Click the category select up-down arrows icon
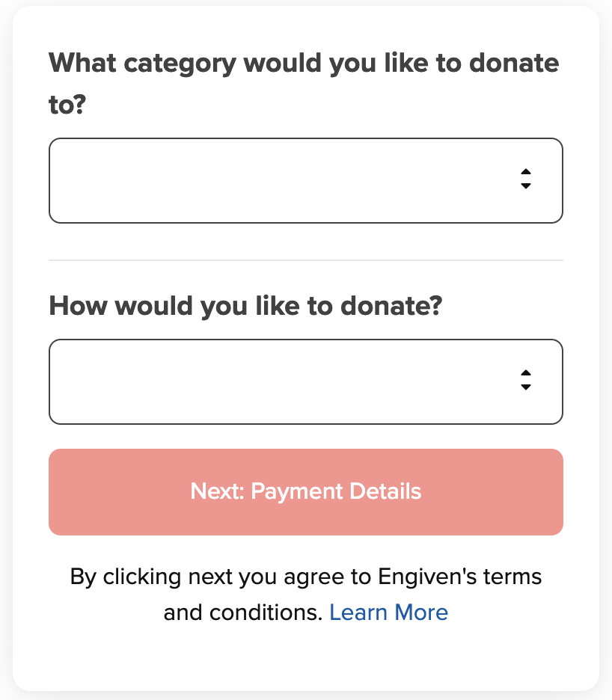This screenshot has width=612, height=700. 526,179
